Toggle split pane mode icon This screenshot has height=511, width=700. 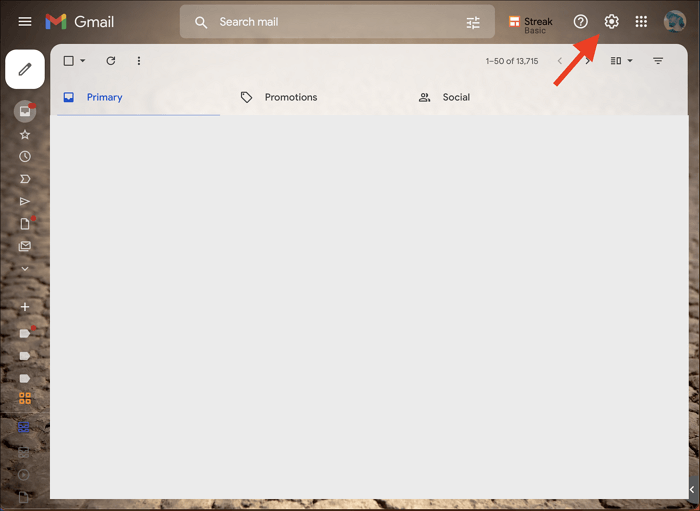coord(616,61)
